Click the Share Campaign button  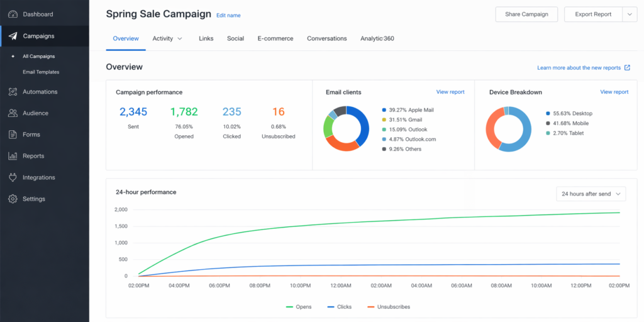coord(526,14)
